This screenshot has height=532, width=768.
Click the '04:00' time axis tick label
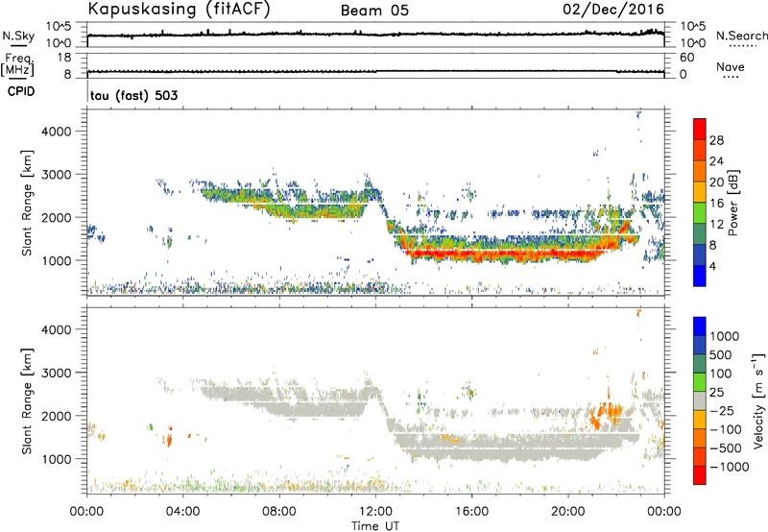(182, 512)
